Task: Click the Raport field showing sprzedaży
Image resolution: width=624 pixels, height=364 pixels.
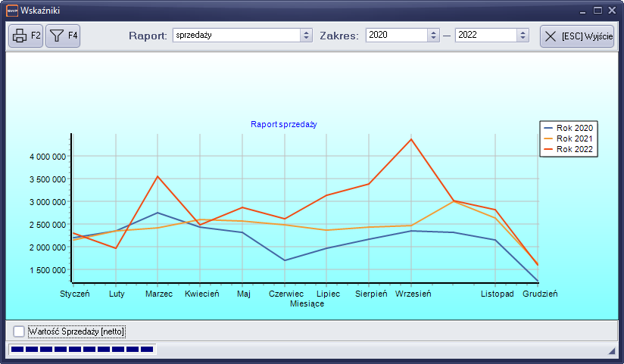Action: pyautogui.click(x=236, y=36)
